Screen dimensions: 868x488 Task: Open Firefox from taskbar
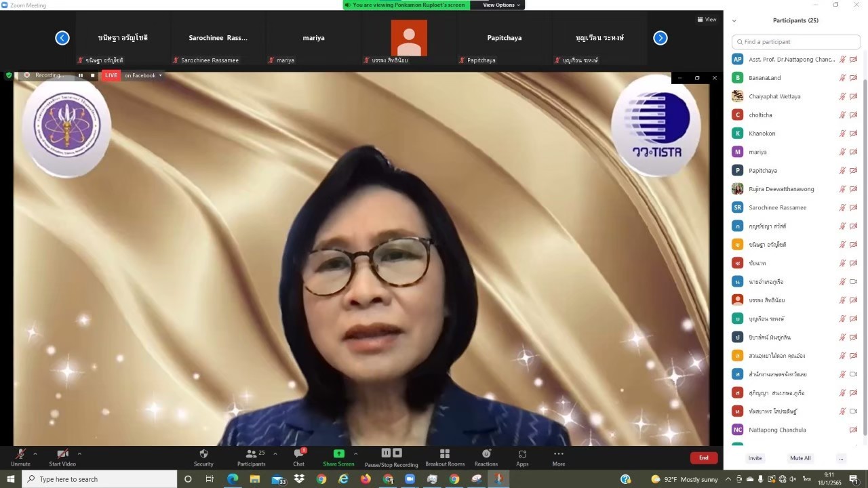(366, 479)
